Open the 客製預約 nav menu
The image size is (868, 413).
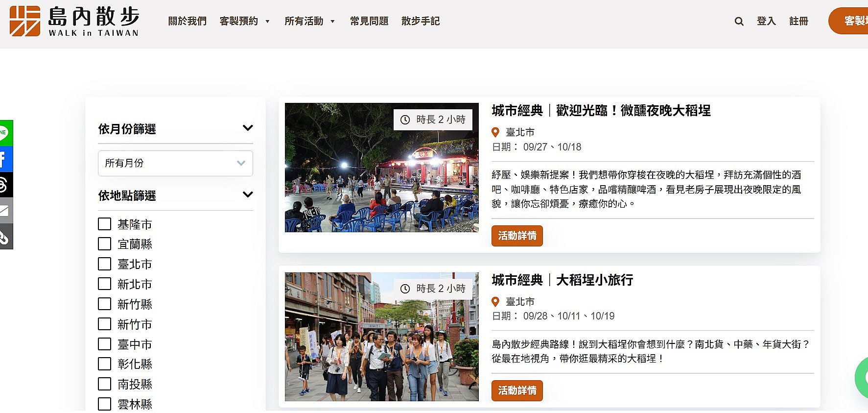(244, 21)
